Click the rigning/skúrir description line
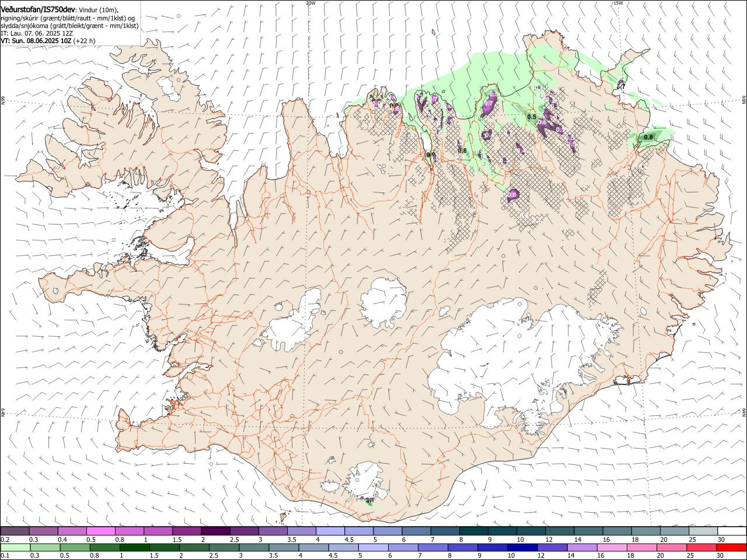Screen dimensions: 747x560 (69, 17)
